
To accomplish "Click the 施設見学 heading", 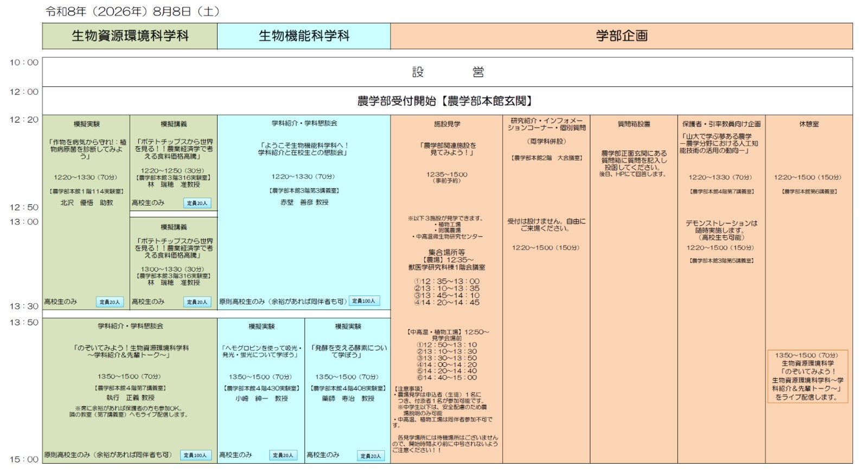I will [447, 124].
